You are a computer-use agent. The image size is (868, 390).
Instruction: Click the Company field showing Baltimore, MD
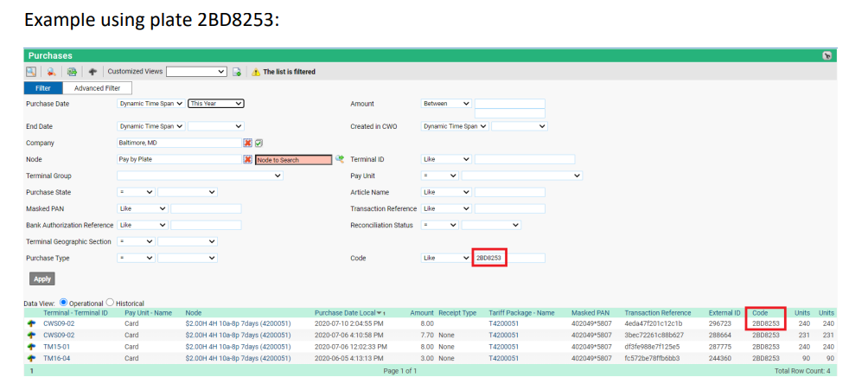tap(179, 143)
